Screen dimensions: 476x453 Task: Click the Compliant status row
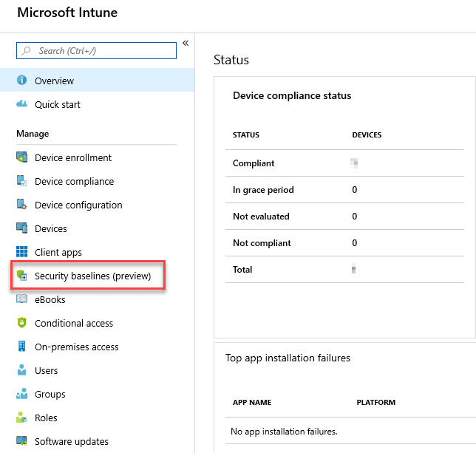pyautogui.click(x=344, y=163)
